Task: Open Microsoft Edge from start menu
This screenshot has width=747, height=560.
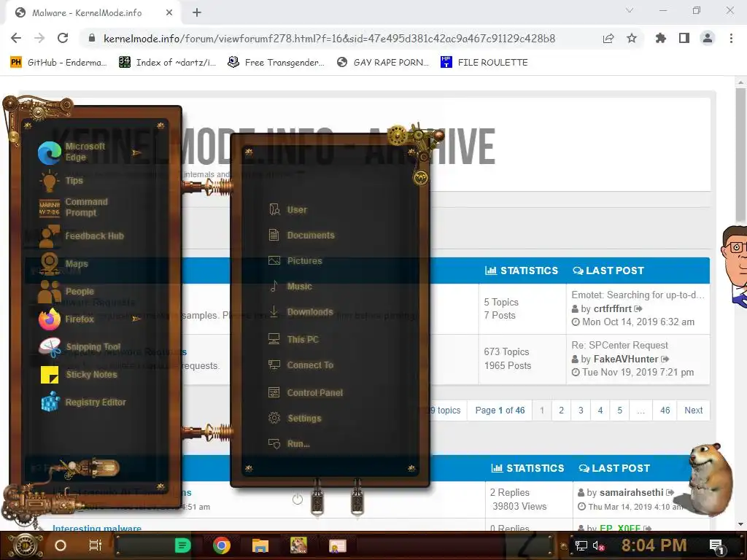Action: tap(76, 152)
